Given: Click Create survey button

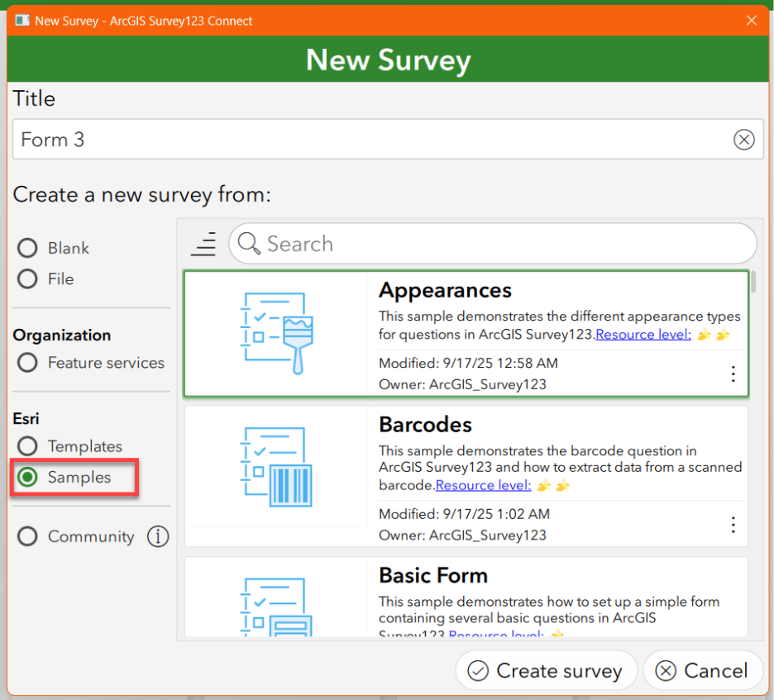Looking at the screenshot, I should pyautogui.click(x=546, y=671).
